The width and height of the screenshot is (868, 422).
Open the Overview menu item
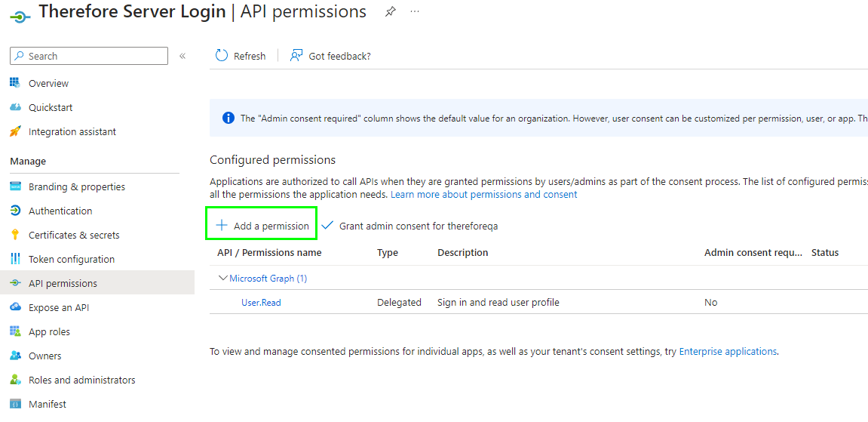point(49,84)
